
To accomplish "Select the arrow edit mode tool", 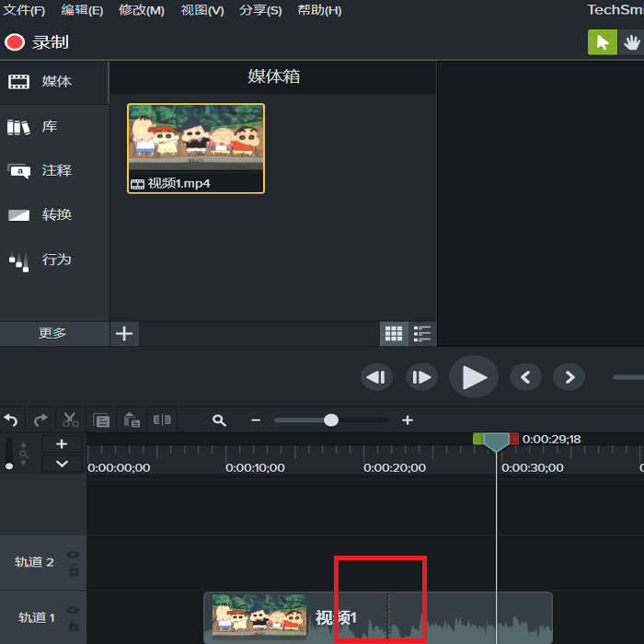I will point(602,42).
